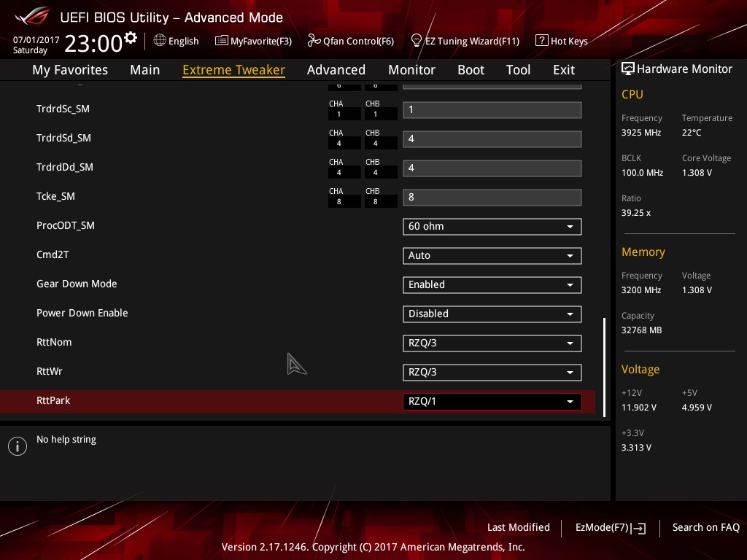Go to the Boot tab
This screenshot has height=560, width=747.
click(x=471, y=70)
